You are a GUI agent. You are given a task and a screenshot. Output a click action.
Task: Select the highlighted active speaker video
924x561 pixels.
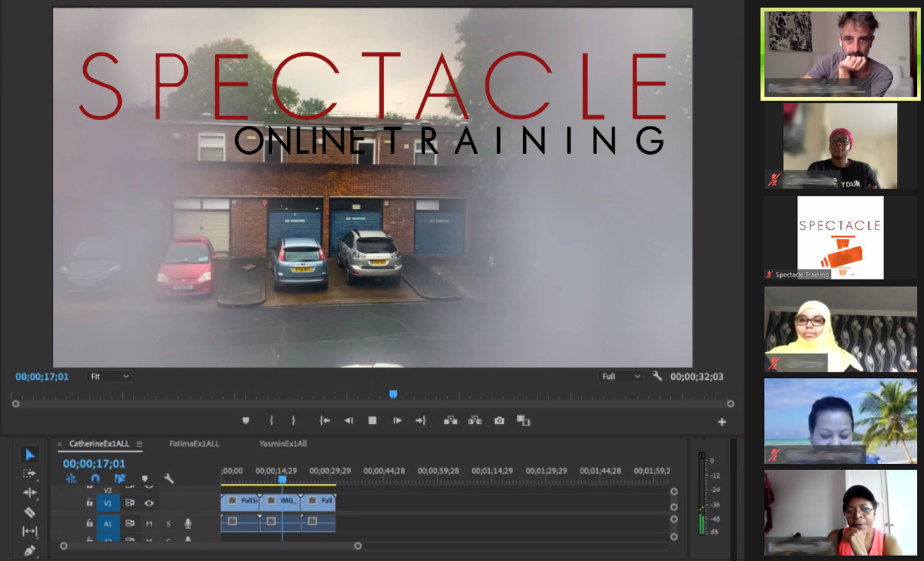pyautogui.click(x=840, y=54)
